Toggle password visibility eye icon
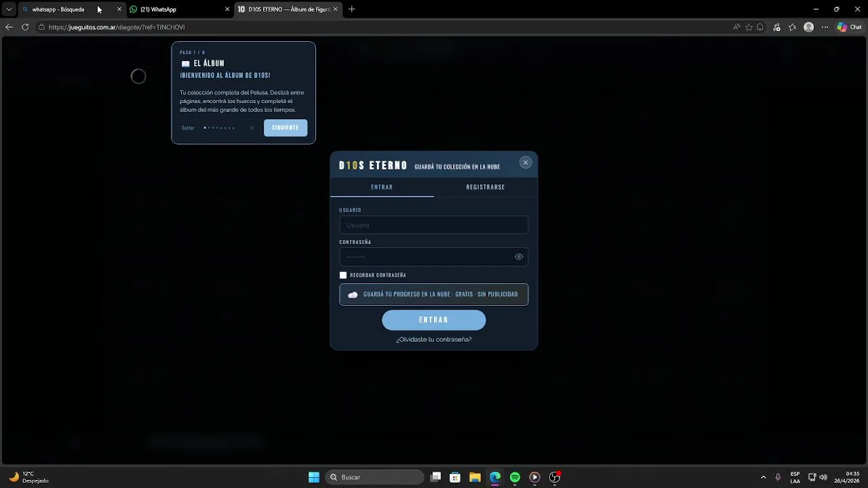Screen dimensions: 868x488 (519, 257)
